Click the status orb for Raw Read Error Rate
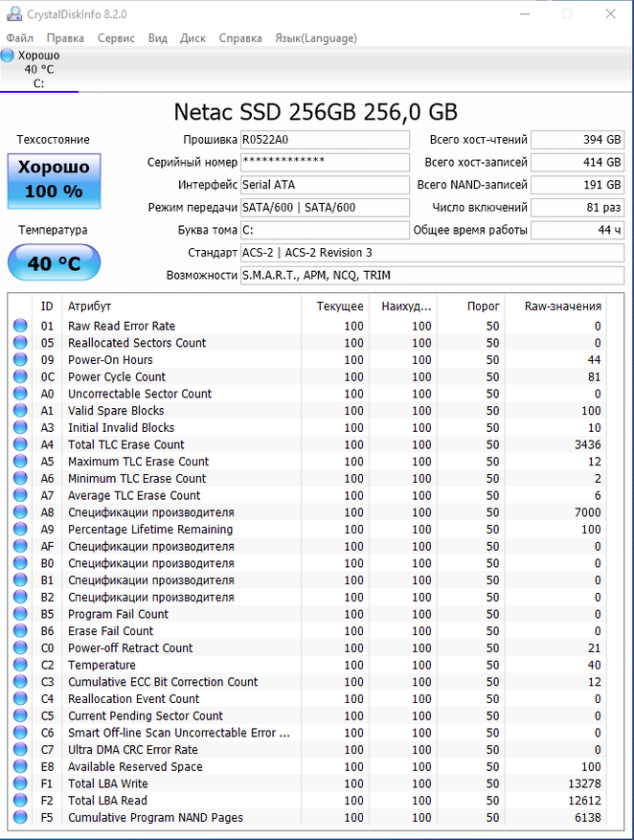 coord(20,327)
